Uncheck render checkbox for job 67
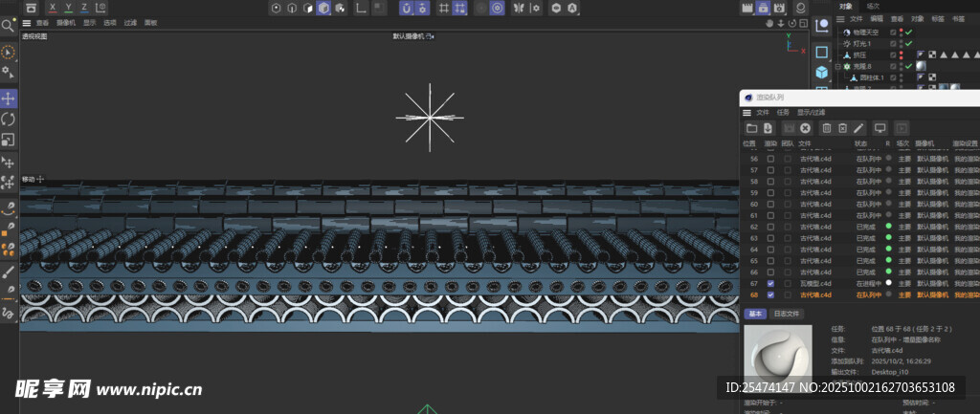 (x=770, y=284)
